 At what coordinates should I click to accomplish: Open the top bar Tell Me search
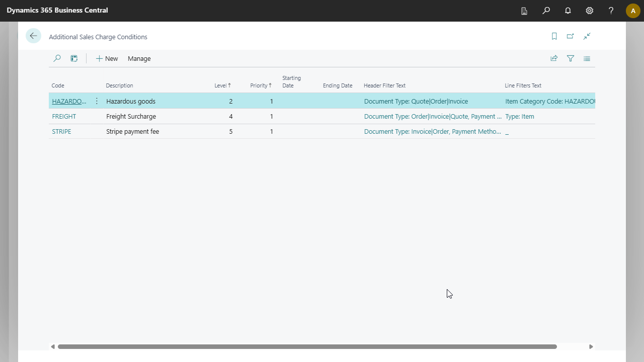coord(546,11)
